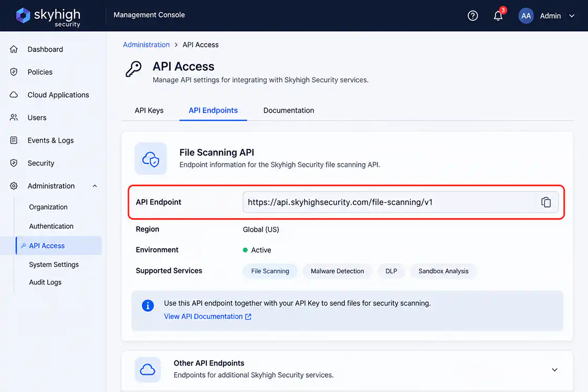
Task: Click the large key icon by page title
Action: (x=133, y=69)
